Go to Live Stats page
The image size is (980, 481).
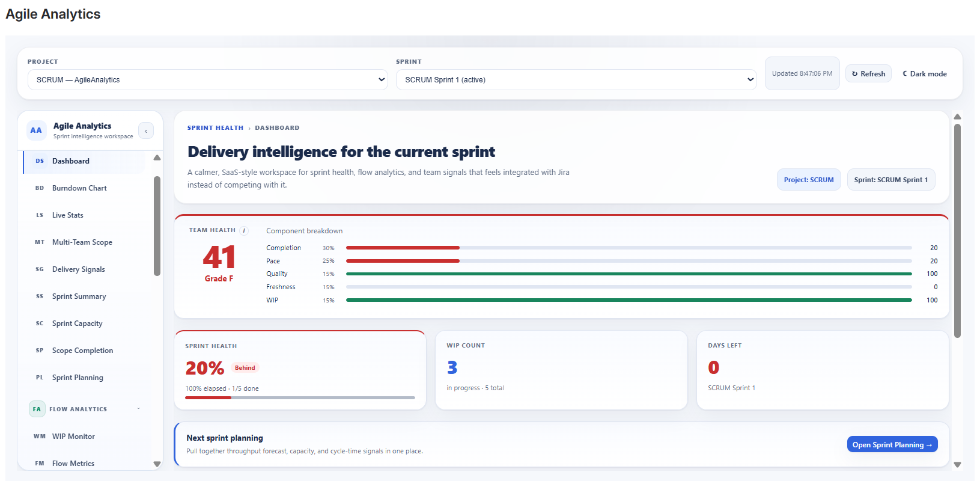[x=84, y=215]
